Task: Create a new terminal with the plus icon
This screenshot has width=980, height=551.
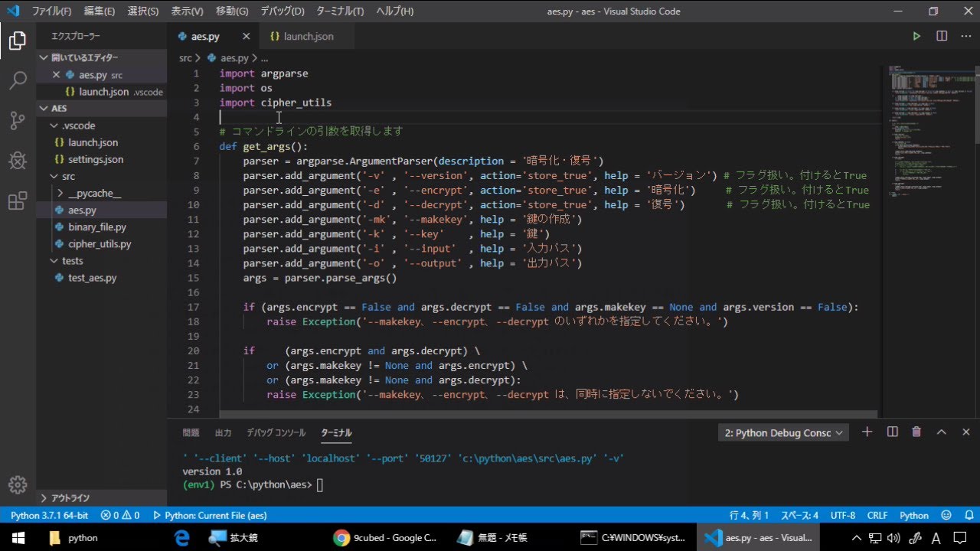Action: (867, 432)
